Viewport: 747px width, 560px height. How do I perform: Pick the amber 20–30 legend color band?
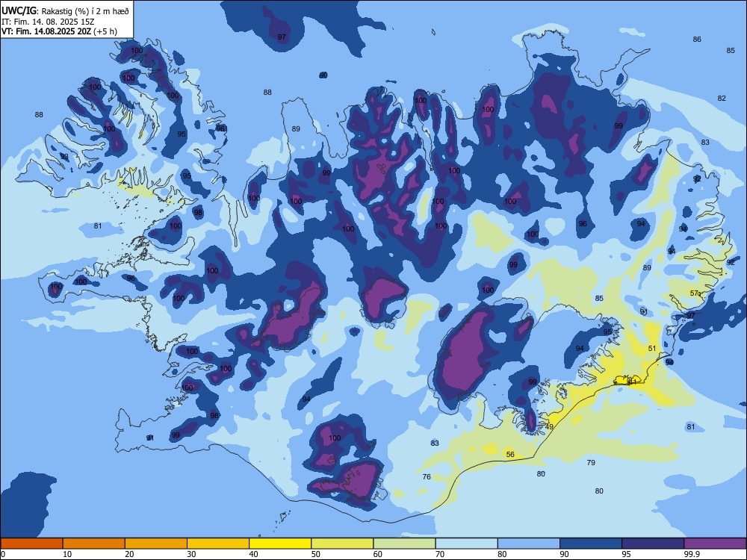[156, 544]
